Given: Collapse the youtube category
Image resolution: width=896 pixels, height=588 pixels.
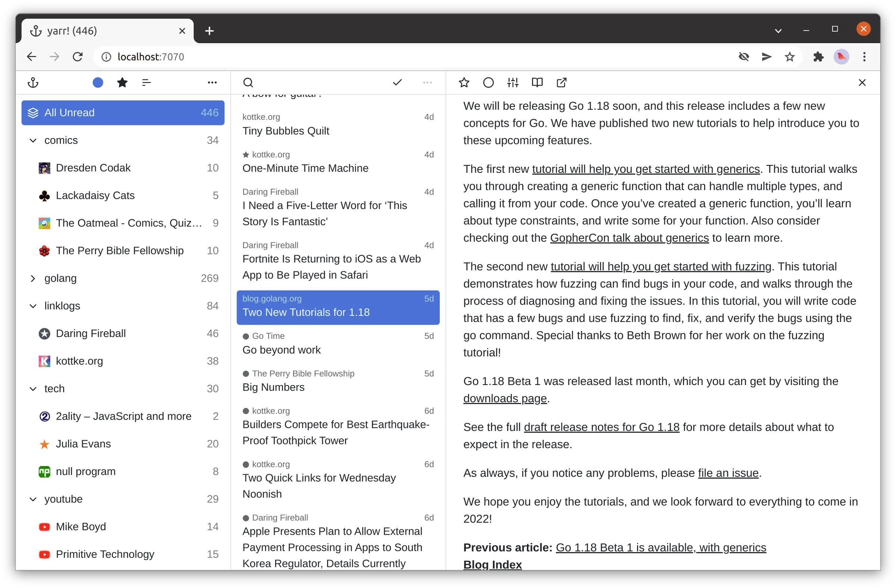Looking at the screenshot, I should point(33,499).
